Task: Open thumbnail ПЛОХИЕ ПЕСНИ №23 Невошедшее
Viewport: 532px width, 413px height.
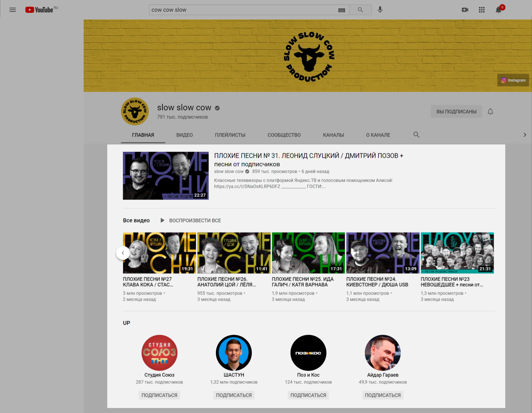Action: [457, 253]
